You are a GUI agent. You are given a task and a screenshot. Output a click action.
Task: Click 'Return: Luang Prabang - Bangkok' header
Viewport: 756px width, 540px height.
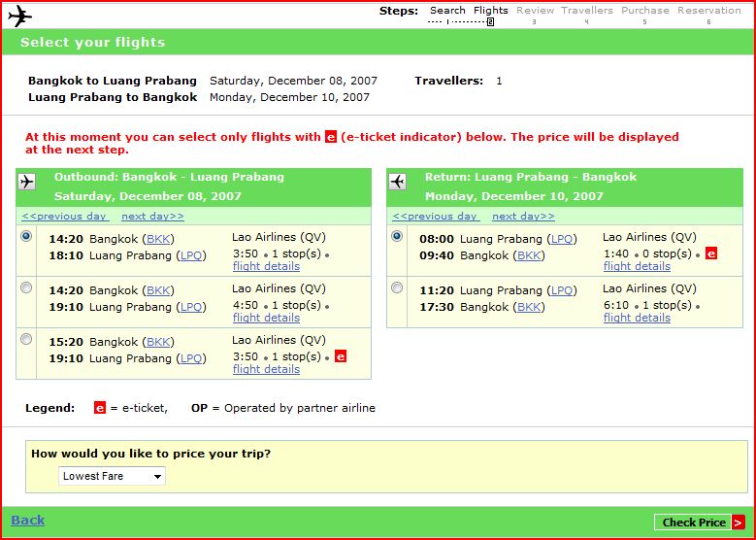[531, 177]
